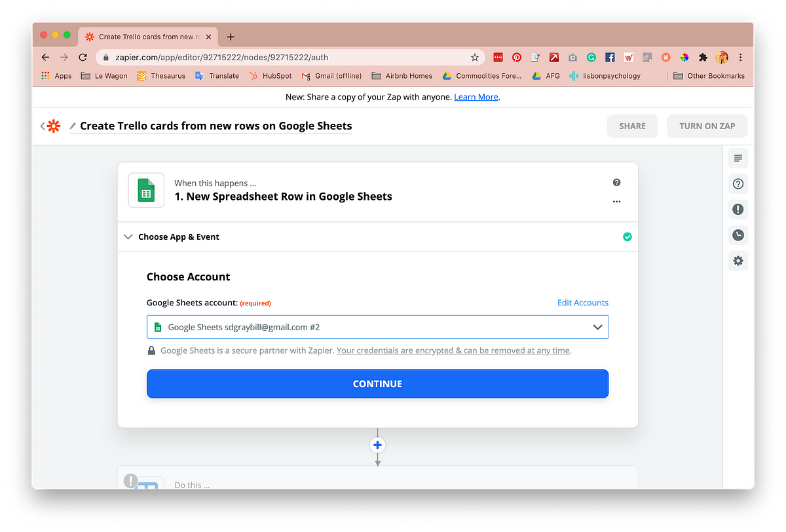Open the Le Wagon bookmarks folder
The height and width of the screenshot is (532, 786).
104,76
